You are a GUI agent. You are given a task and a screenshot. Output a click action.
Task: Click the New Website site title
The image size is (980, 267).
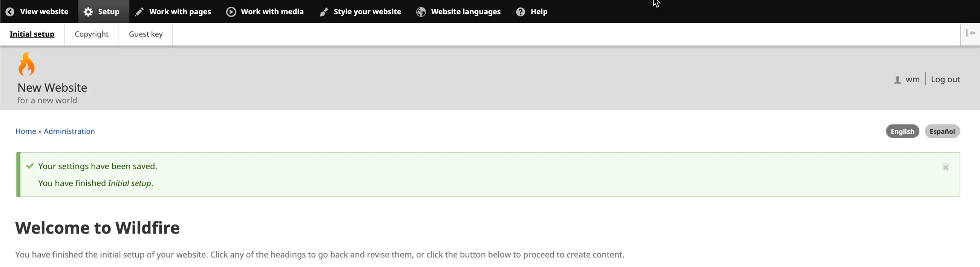(x=52, y=88)
